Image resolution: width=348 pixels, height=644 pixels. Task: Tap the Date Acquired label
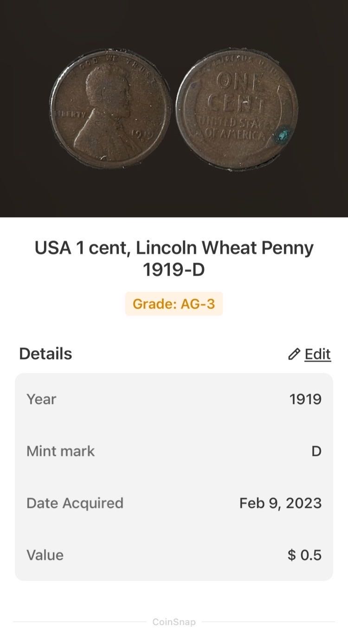[x=75, y=503]
